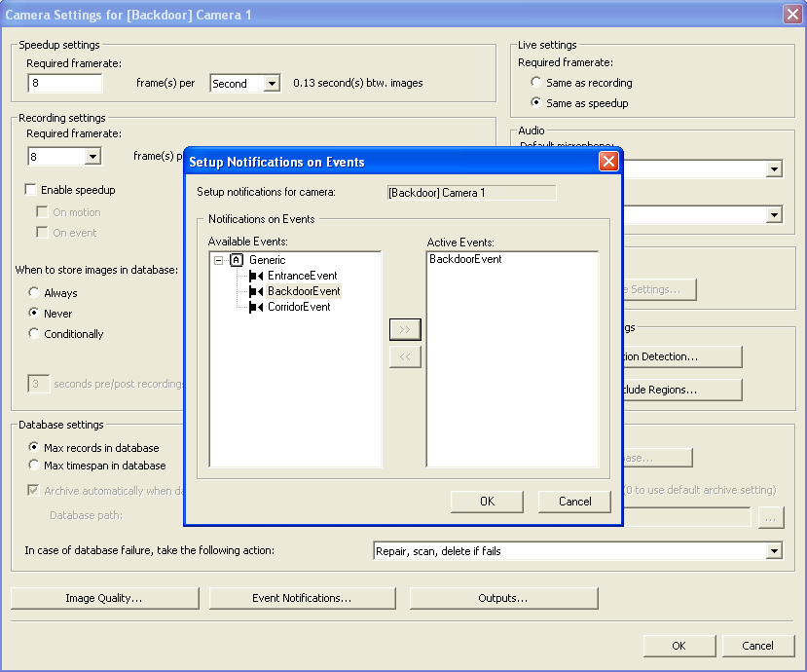The width and height of the screenshot is (807, 672).
Task: Cancel the Setup Notifications dialog
Action: pos(574,502)
